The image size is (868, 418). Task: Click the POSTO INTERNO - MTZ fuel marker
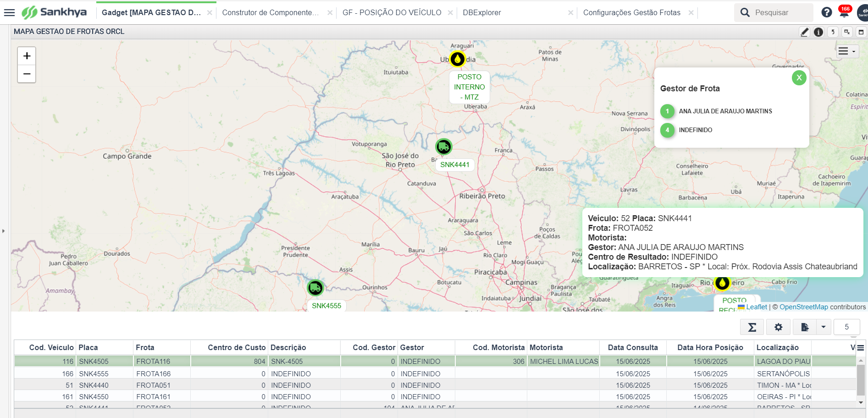point(457,59)
